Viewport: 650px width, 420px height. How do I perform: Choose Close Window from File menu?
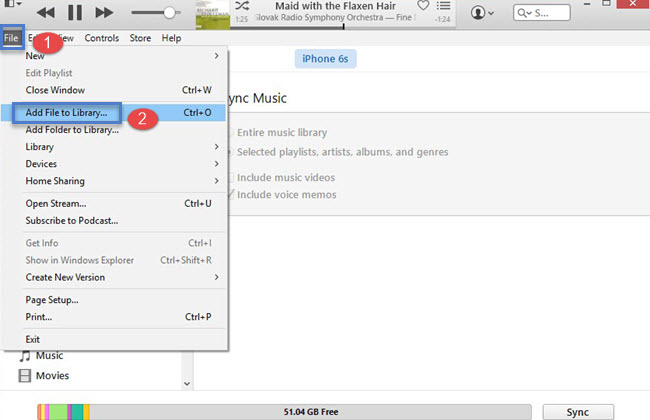pos(114,90)
